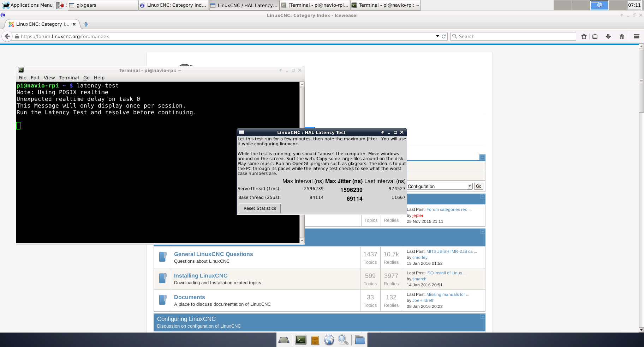Image resolution: width=644 pixels, height=347 pixels.
Task: Open Help menu in Terminal
Action: coord(99,78)
